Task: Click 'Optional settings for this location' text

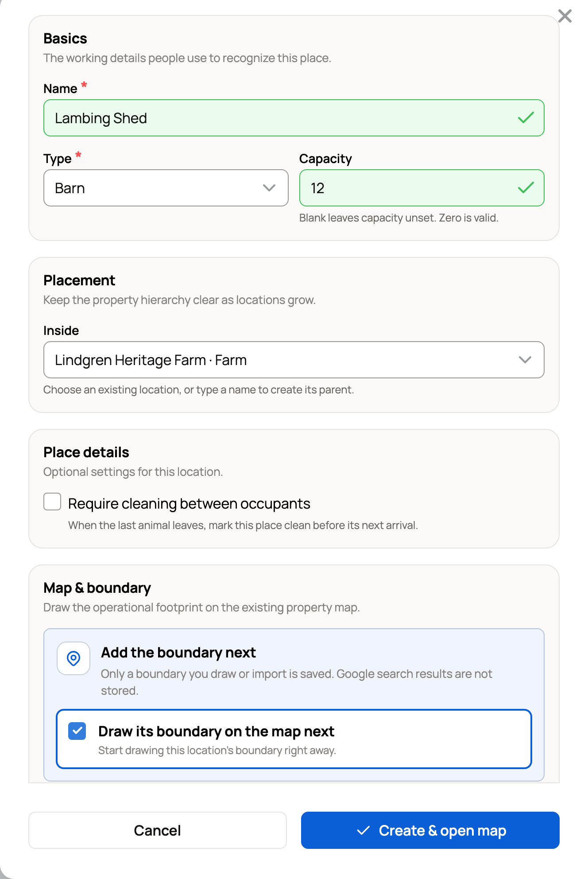Action: click(x=133, y=472)
